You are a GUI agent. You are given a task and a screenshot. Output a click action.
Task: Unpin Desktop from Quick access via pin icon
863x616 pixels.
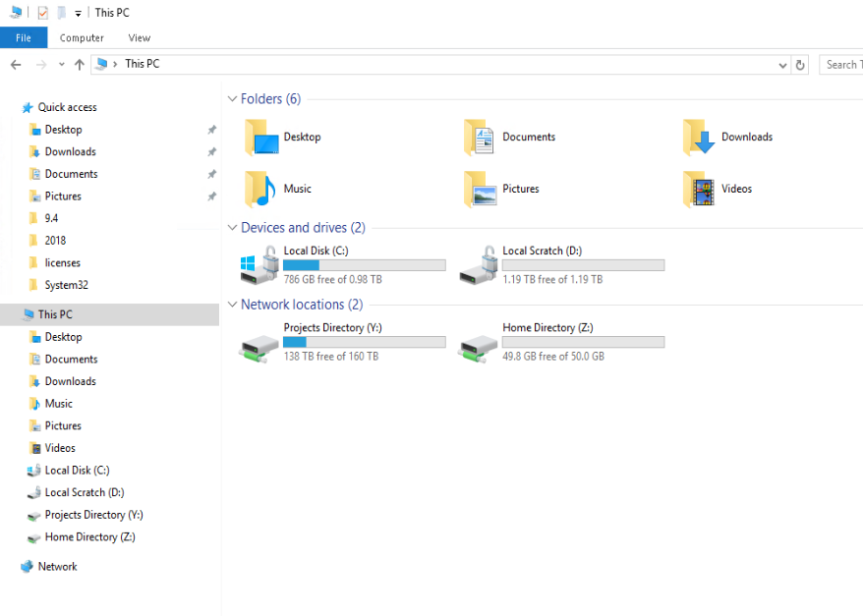pyautogui.click(x=212, y=130)
